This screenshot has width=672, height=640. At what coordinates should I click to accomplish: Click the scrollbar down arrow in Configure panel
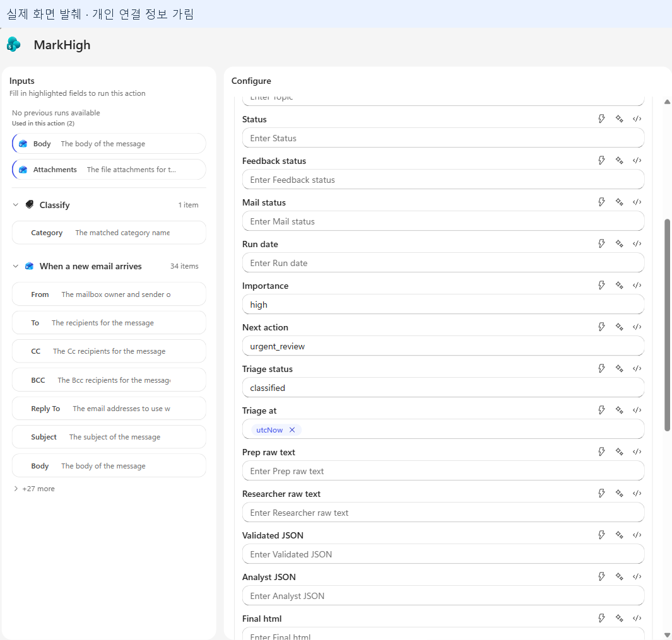[667, 635]
